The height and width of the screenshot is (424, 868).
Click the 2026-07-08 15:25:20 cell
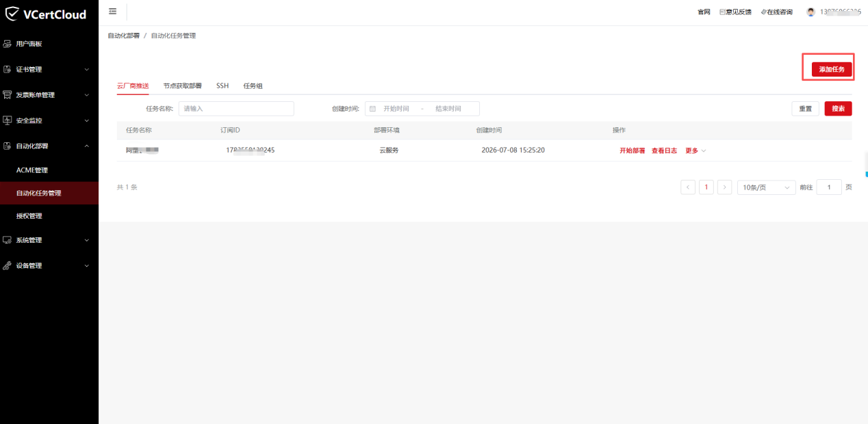[513, 150]
